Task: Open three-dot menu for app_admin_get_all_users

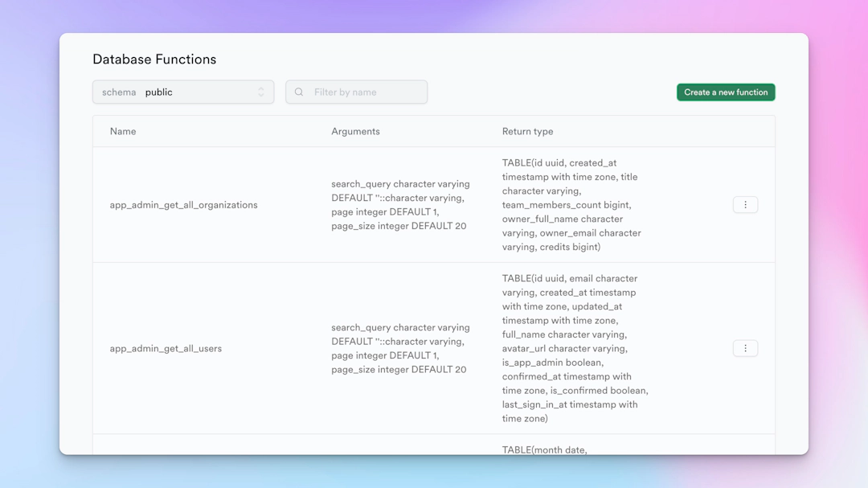Action: click(745, 348)
